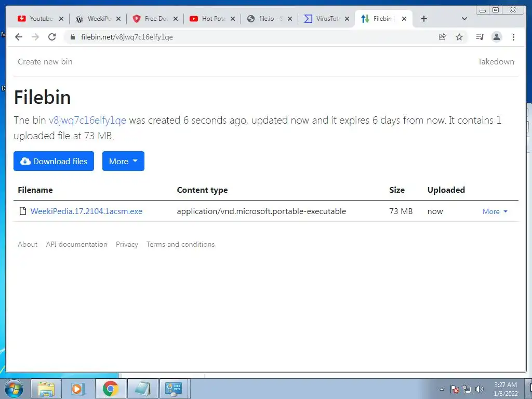The width and height of the screenshot is (532, 399).
Task: Click the Action Center flag icon
Action: 455,390
